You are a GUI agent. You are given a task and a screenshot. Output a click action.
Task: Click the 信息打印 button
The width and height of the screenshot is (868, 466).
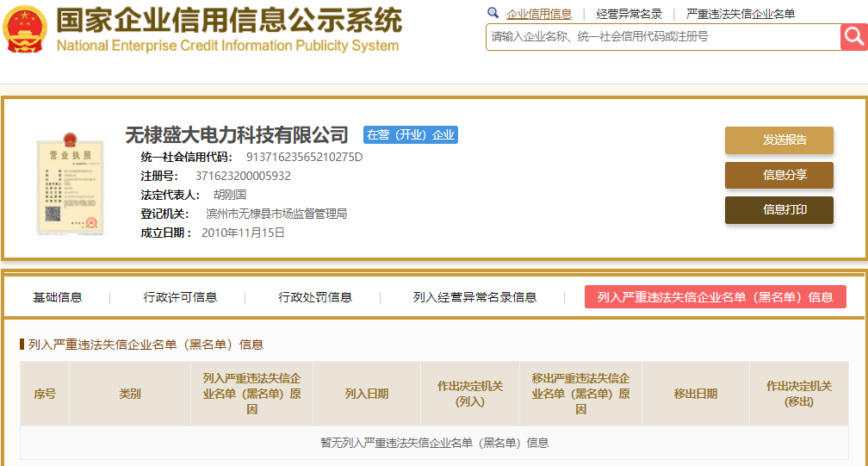point(778,210)
